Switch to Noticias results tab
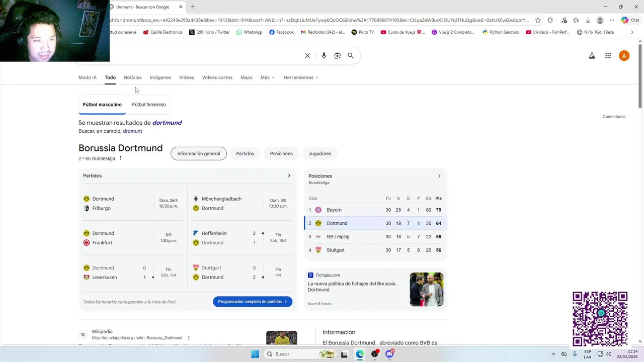Screen dimensions: 644x362 click(x=133, y=77)
